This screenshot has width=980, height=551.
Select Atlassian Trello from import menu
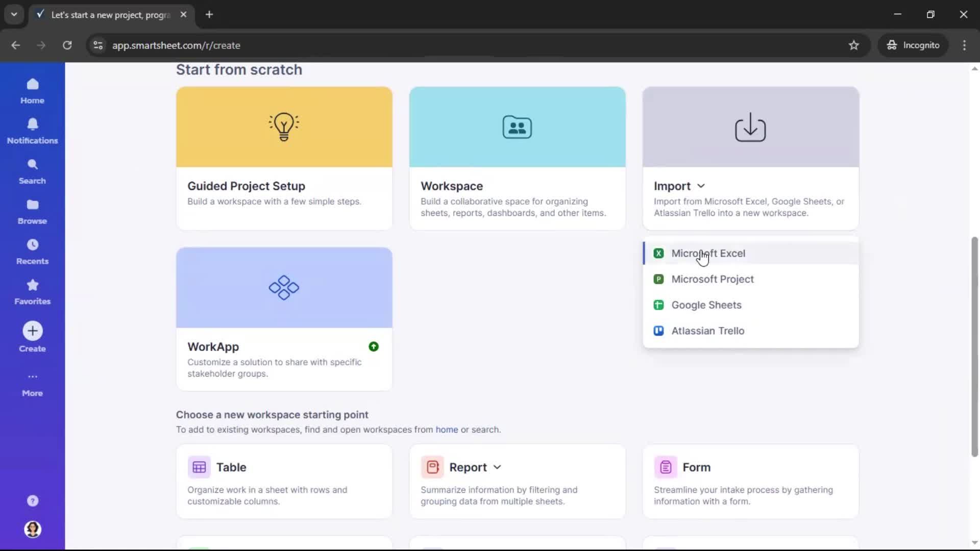708,331
